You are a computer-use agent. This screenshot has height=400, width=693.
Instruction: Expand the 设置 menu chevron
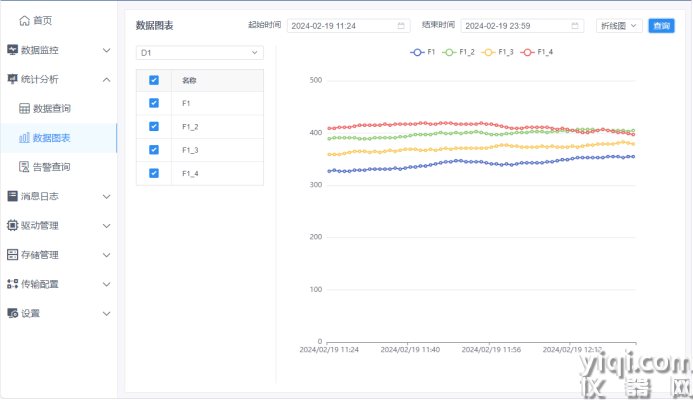pos(107,314)
